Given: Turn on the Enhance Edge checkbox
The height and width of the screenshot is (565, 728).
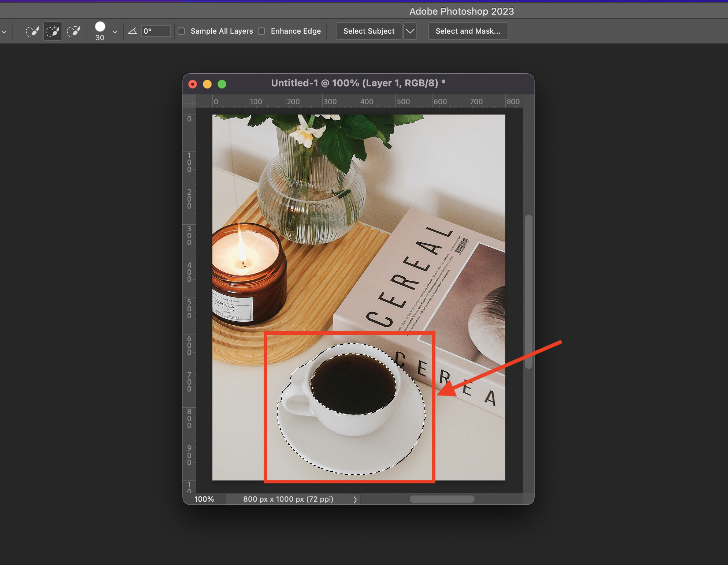Looking at the screenshot, I should tap(261, 31).
